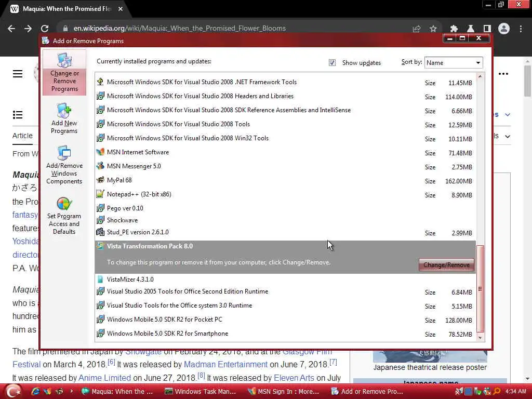Image resolution: width=532 pixels, height=399 pixels.
Task: Click the Pego ver 0.10 icon
Action: pyautogui.click(x=100, y=208)
